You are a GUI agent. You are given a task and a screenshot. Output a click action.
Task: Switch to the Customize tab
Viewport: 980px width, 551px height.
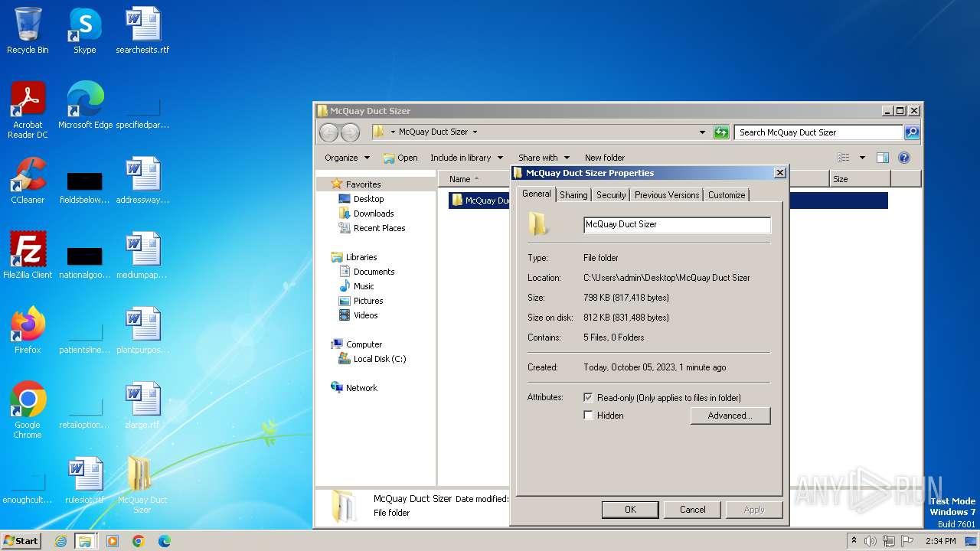click(x=727, y=195)
